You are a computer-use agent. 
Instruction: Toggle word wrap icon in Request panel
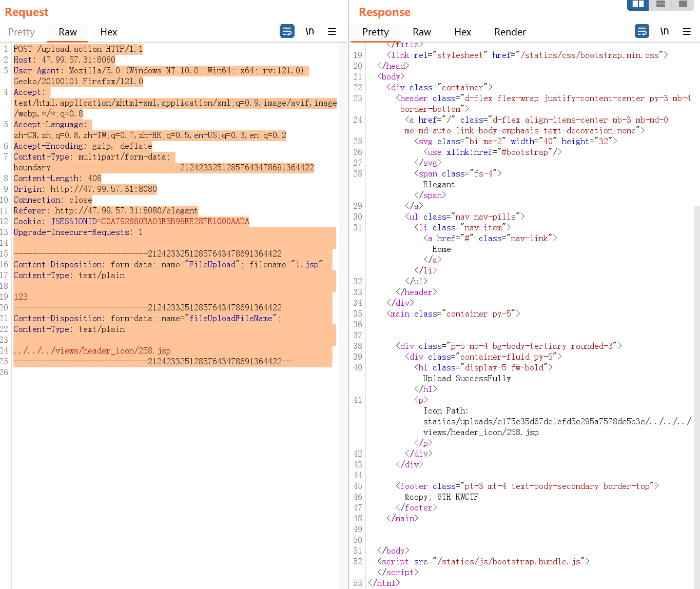[287, 31]
